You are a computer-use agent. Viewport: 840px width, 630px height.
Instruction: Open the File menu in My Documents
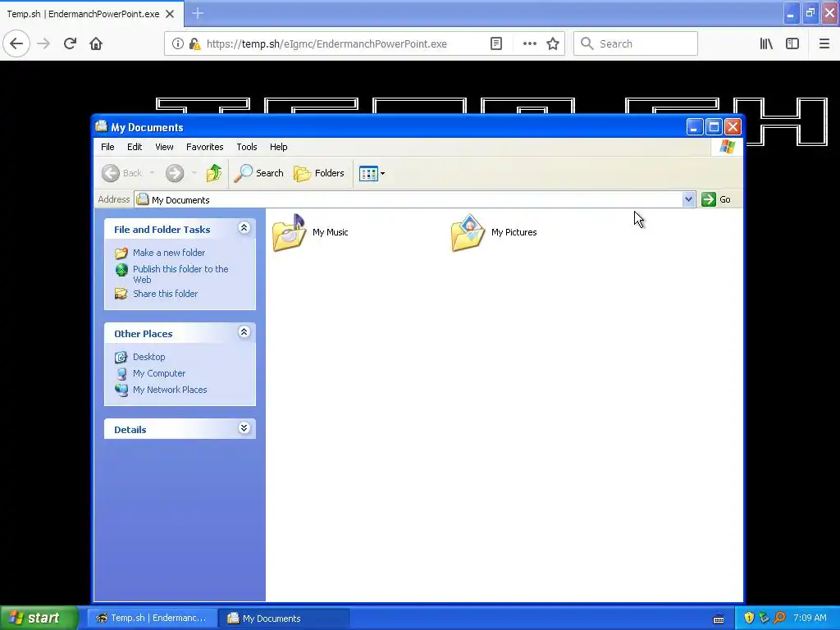point(107,147)
